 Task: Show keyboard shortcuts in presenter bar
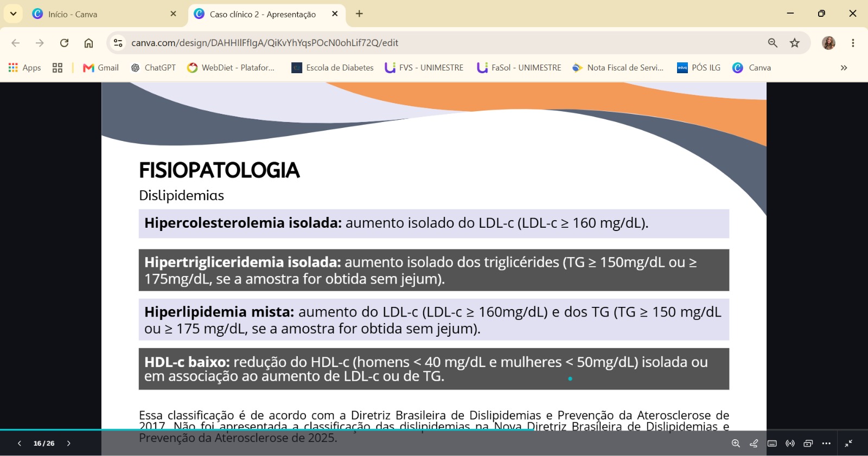tap(772, 444)
